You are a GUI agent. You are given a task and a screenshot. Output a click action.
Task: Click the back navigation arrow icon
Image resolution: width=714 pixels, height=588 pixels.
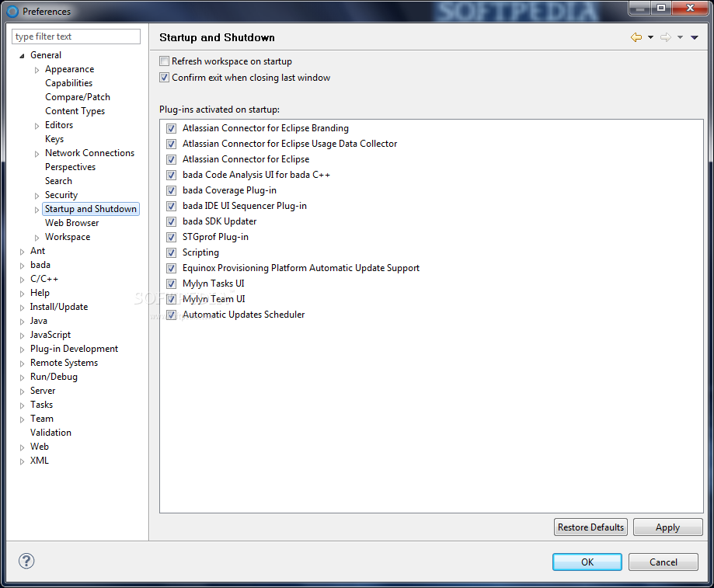click(636, 37)
